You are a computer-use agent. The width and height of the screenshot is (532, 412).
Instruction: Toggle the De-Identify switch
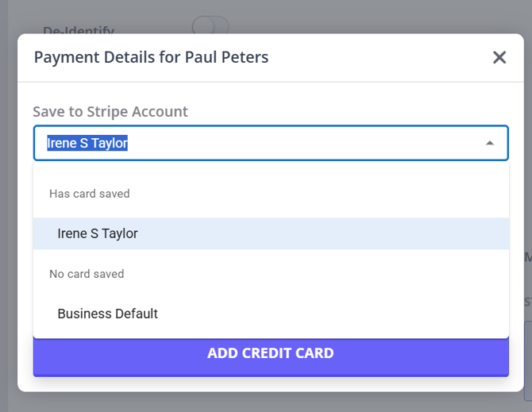click(x=210, y=27)
